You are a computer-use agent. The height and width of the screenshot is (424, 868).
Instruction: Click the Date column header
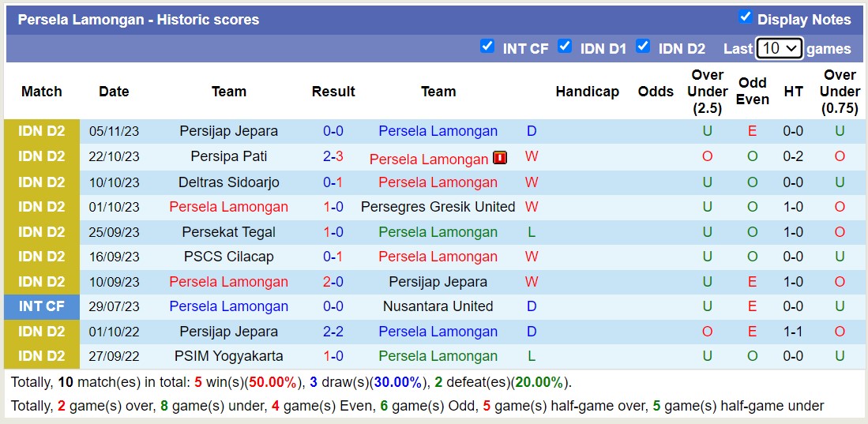pyautogui.click(x=114, y=92)
